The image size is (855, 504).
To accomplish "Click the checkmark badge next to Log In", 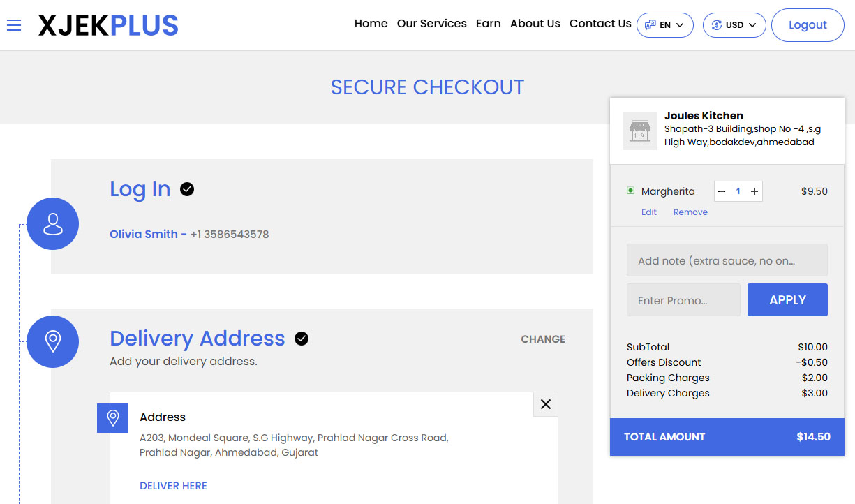I will tap(186, 188).
